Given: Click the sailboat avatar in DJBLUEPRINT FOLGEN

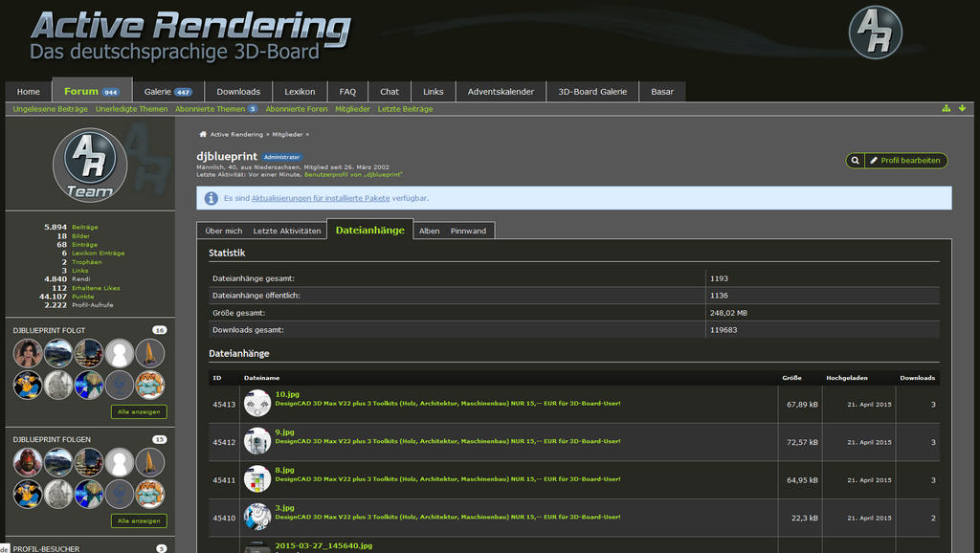Looking at the screenshot, I should tap(150, 463).
